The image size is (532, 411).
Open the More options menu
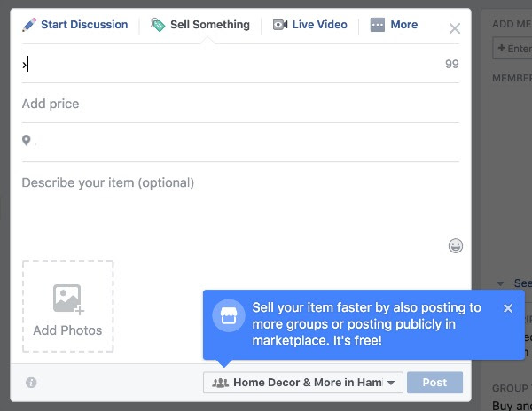tap(394, 25)
